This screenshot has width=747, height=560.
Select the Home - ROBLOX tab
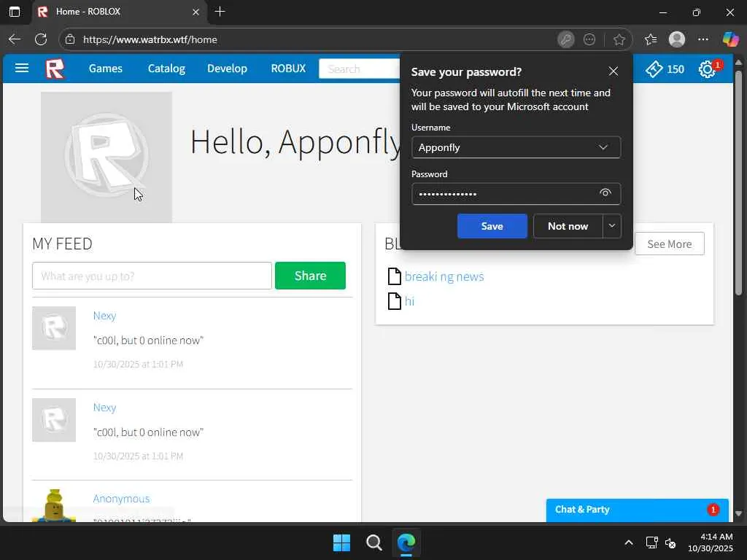tap(119, 12)
